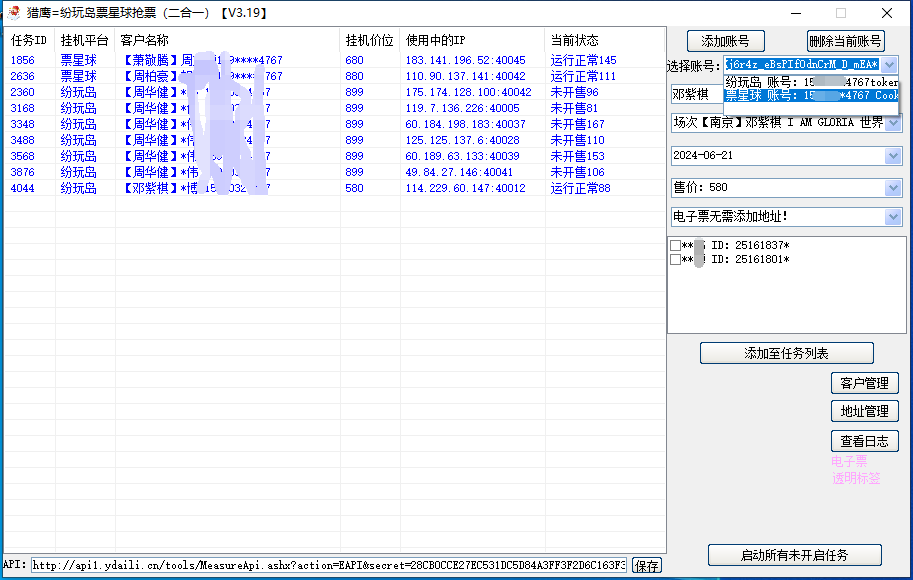
Task: Select task row 1856
Action: (335, 60)
